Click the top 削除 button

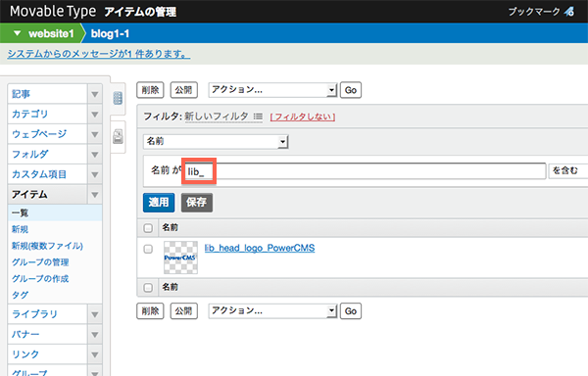point(150,90)
